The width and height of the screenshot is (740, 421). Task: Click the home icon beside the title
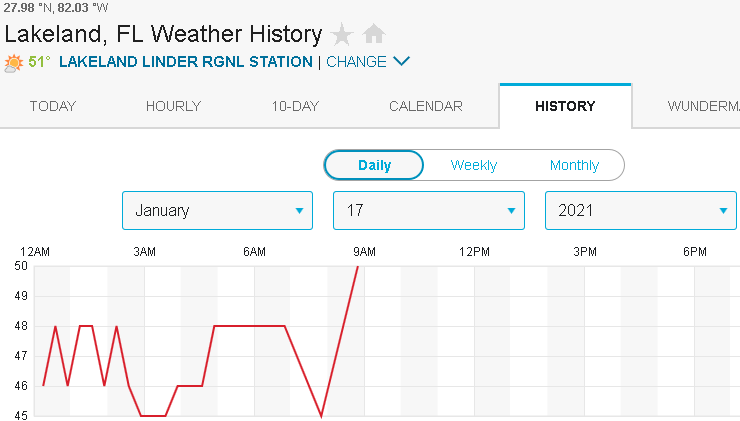coord(374,35)
